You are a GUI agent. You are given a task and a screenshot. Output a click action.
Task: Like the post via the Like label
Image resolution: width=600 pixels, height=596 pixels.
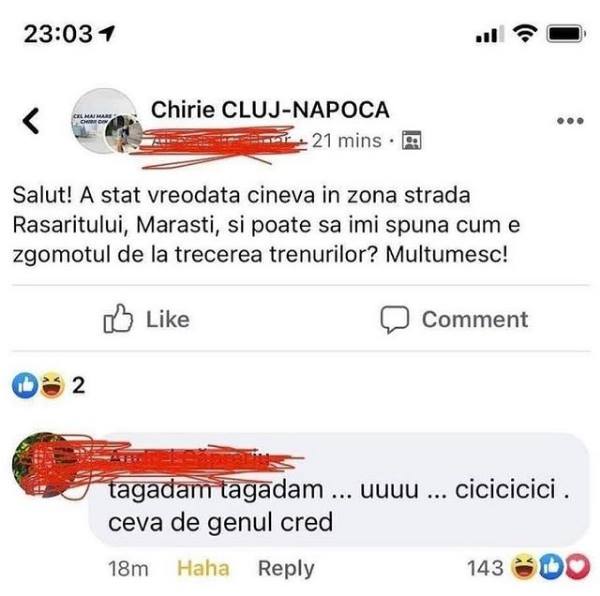(x=168, y=319)
